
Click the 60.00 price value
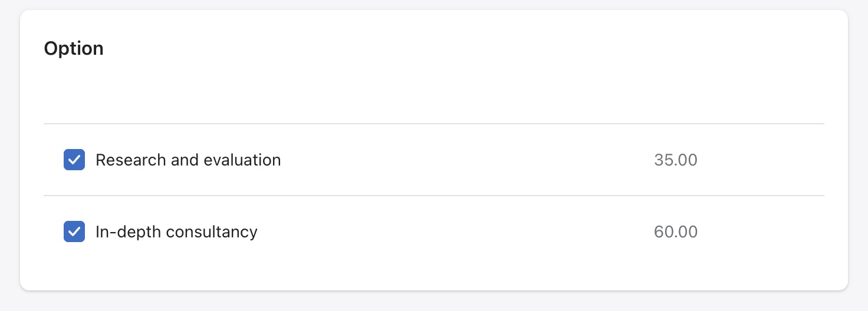click(675, 231)
